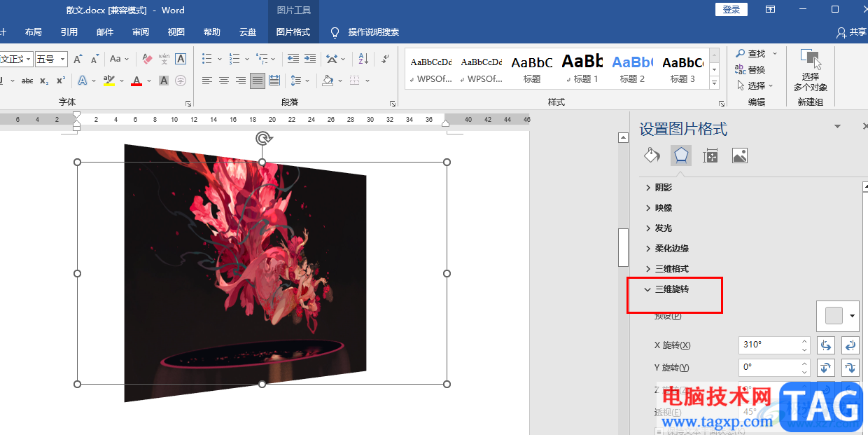
Task: Center text alignment
Action: (224, 81)
